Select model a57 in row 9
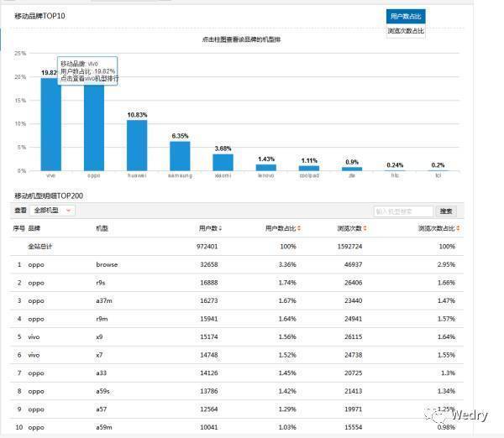 pos(102,409)
